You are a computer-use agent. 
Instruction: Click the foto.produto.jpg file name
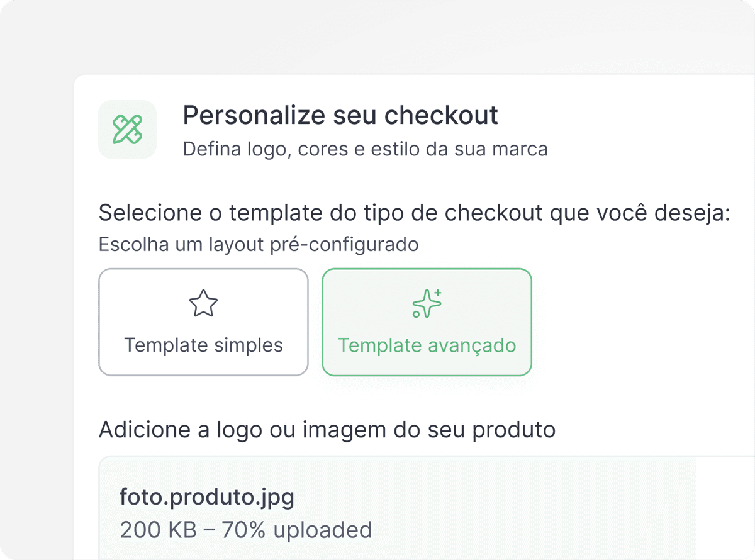click(x=208, y=497)
